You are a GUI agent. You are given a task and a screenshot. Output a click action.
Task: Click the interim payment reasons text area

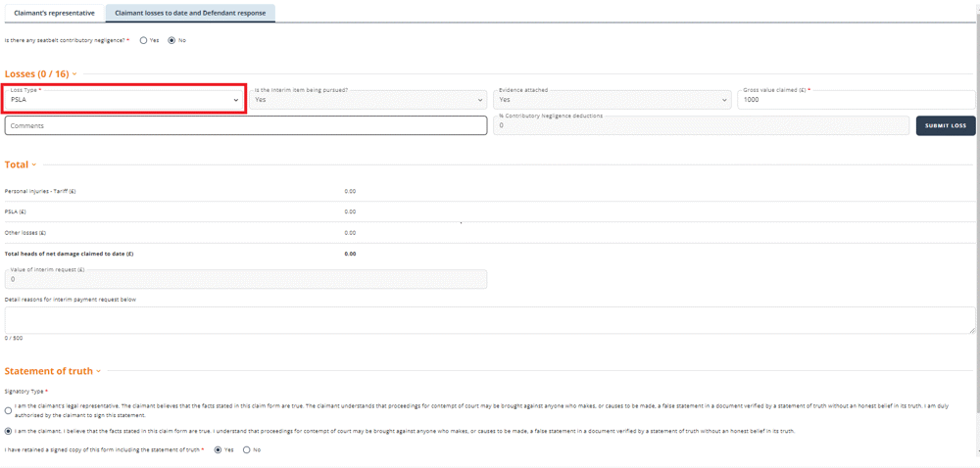pos(490,320)
